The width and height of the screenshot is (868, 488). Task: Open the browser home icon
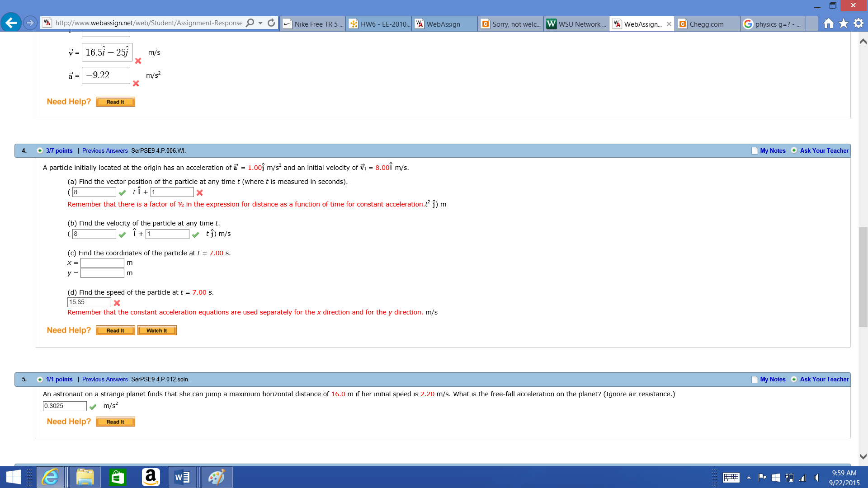(828, 23)
